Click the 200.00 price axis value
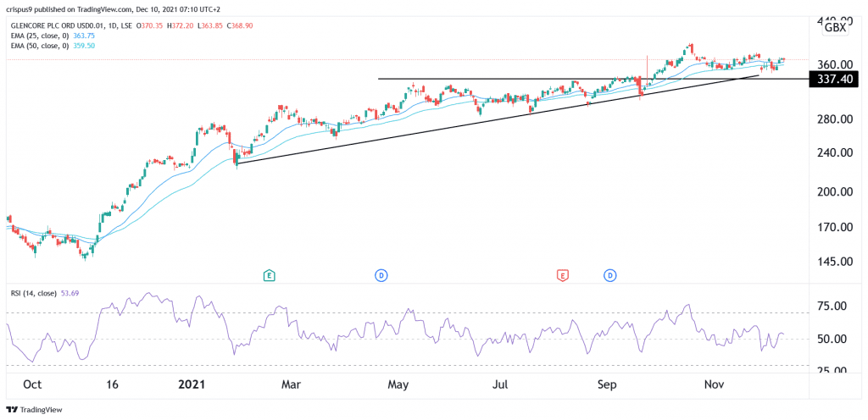Viewport: 868px width, 420px height. (x=837, y=192)
